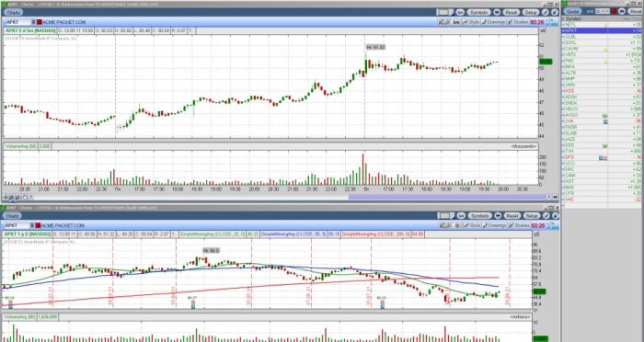Click the minus icon right of upper Symbols button

497,12
